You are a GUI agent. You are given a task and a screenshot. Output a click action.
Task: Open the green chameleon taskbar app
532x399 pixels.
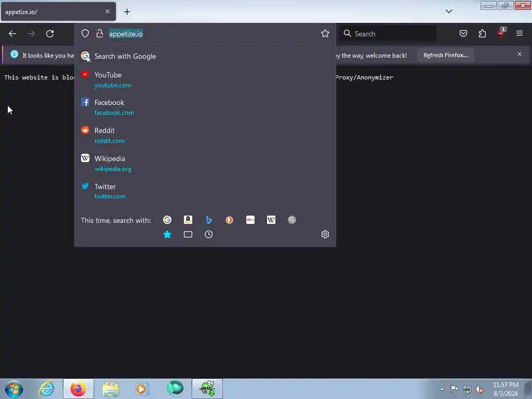tap(207, 389)
